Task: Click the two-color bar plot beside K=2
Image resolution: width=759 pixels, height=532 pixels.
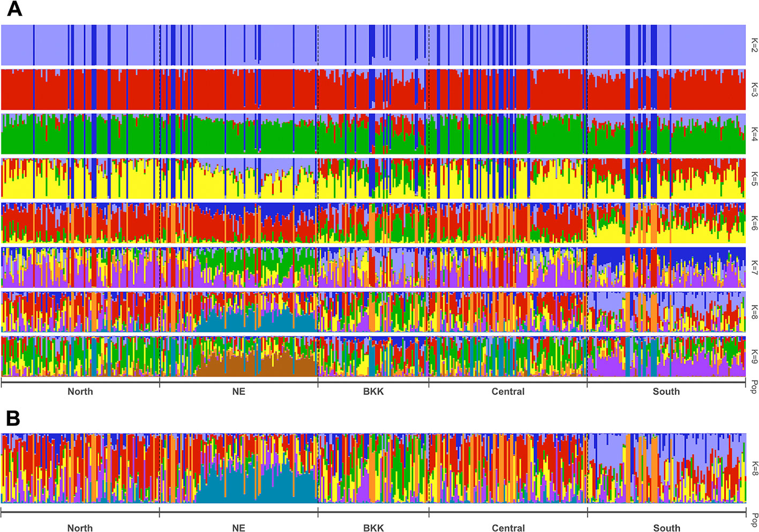Action: pyautogui.click(x=373, y=45)
